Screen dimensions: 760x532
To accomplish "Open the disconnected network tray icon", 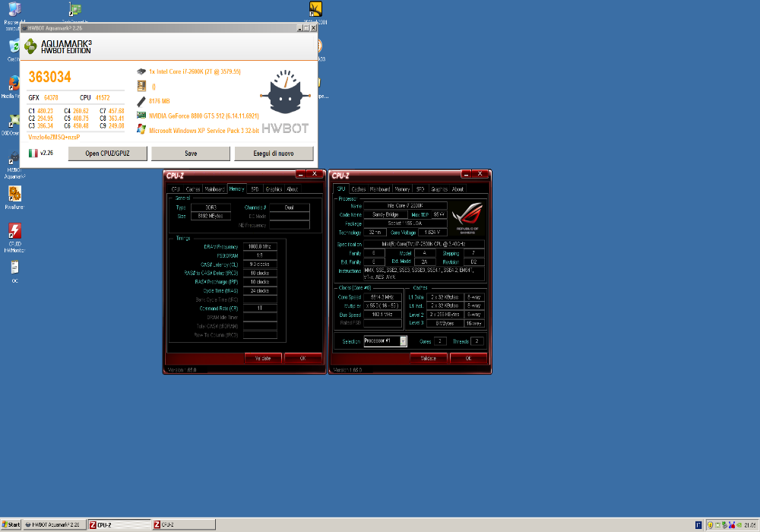I will click(731, 524).
